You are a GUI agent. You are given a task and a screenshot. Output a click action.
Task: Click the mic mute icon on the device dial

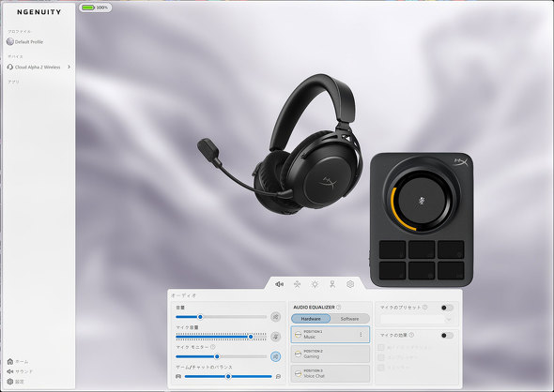pyautogui.click(x=422, y=201)
